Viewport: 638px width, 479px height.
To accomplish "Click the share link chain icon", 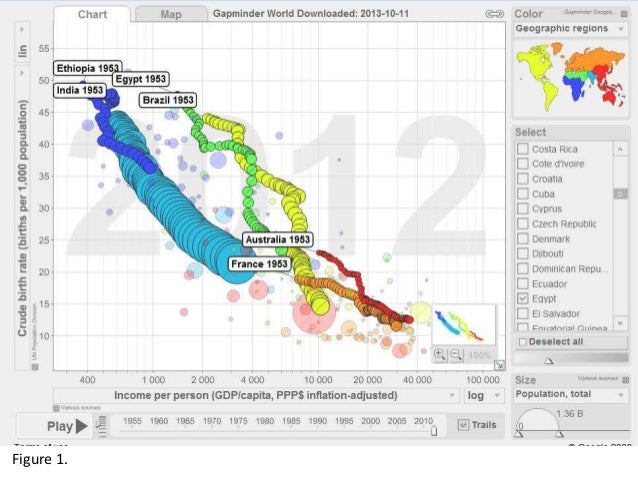I will point(494,14).
